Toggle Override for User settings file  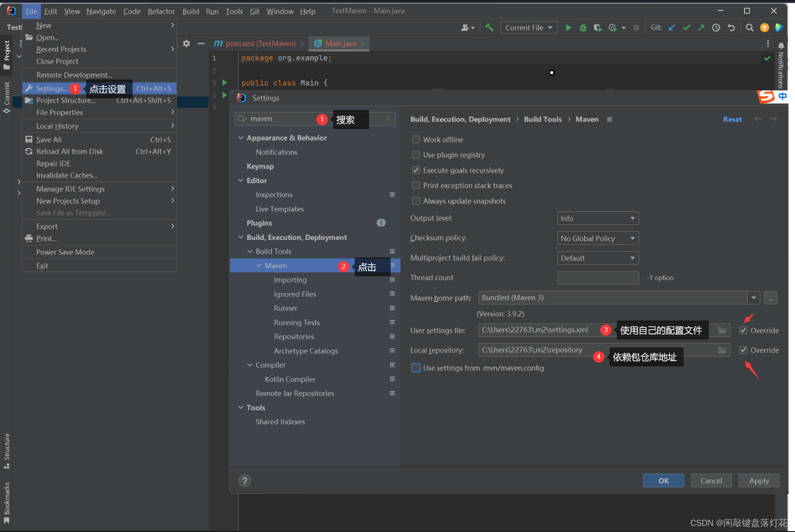pos(744,331)
